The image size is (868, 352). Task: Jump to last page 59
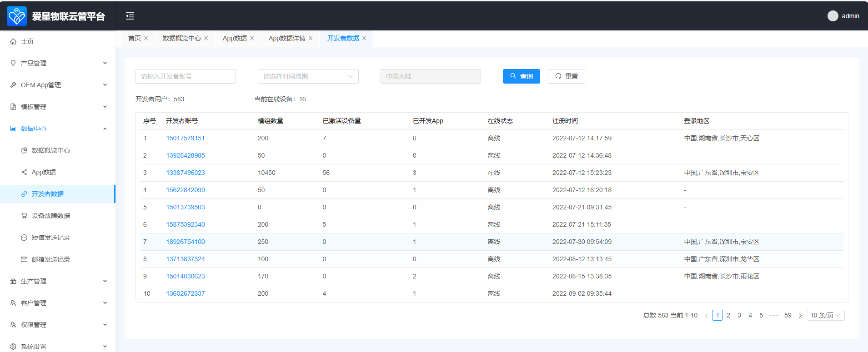[788, 315]
